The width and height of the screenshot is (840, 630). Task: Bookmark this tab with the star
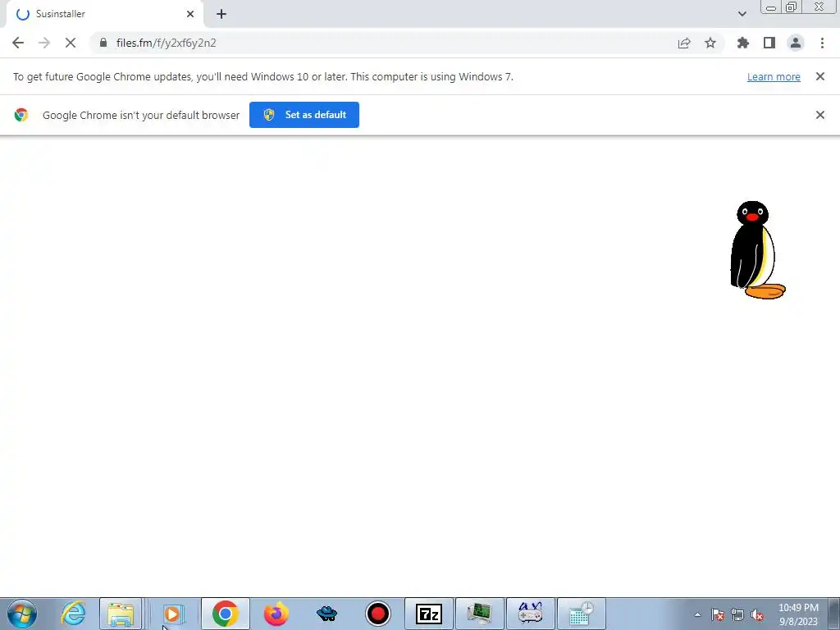point(710,43)
